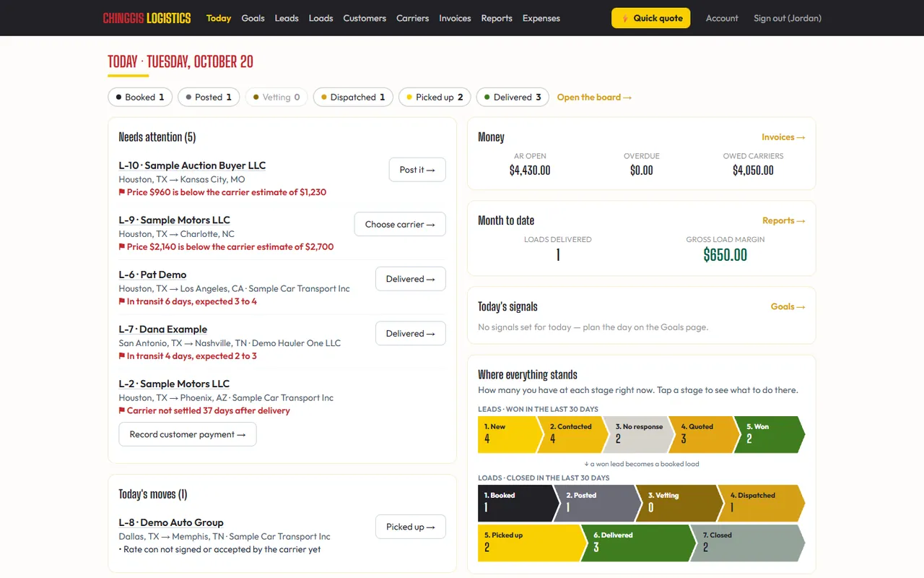Filter by the Booked status chip
924x578 pixels.
tap(140, 98)
